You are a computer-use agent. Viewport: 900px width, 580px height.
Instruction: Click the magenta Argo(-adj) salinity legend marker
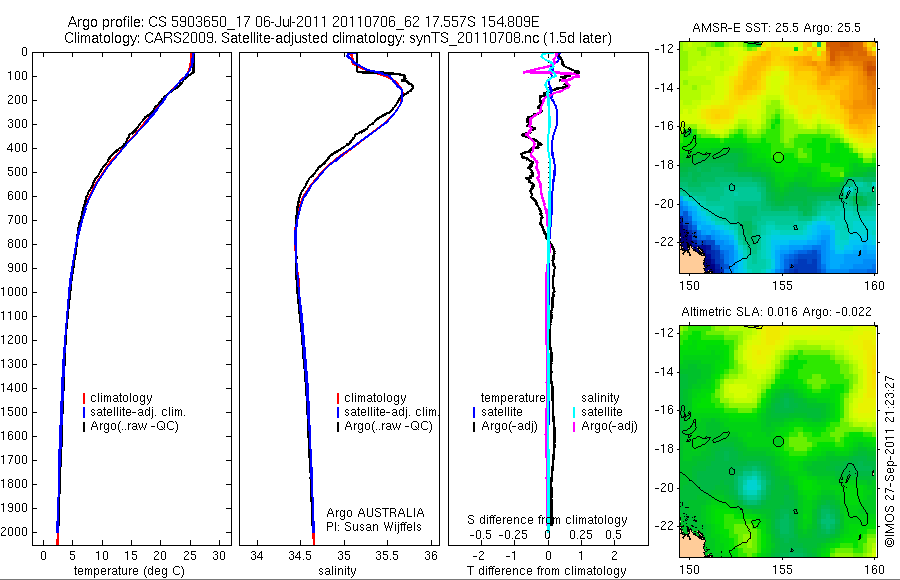(574, 426)
